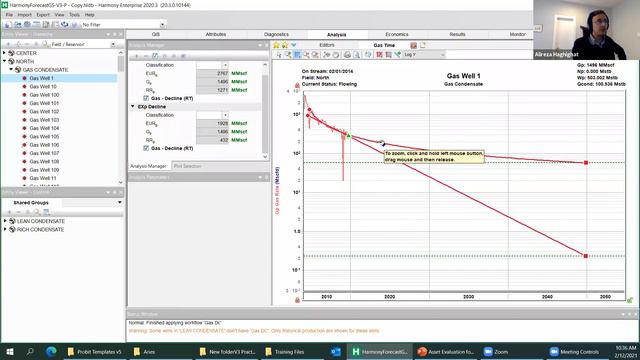Click the highlighted blue grid tool in chart toolbar

[297, 55]
